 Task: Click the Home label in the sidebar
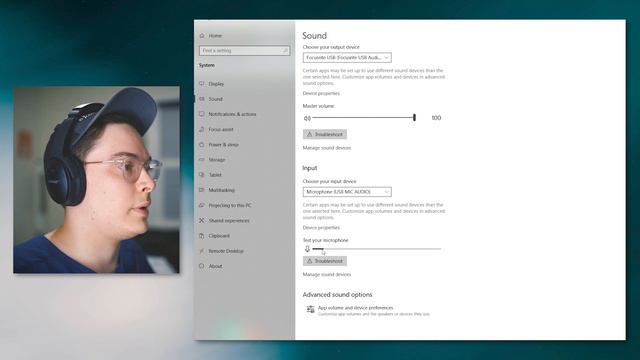tap(215, 36)
